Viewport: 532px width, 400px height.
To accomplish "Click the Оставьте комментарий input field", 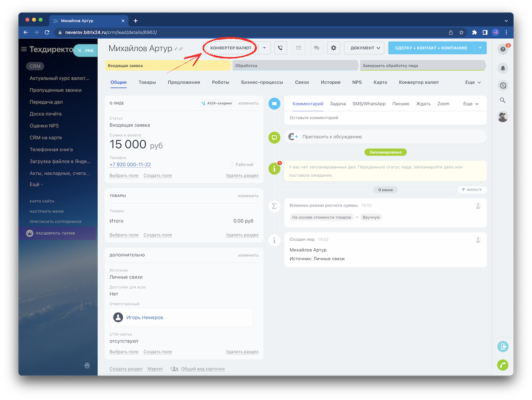I will (x=385, y=118).
